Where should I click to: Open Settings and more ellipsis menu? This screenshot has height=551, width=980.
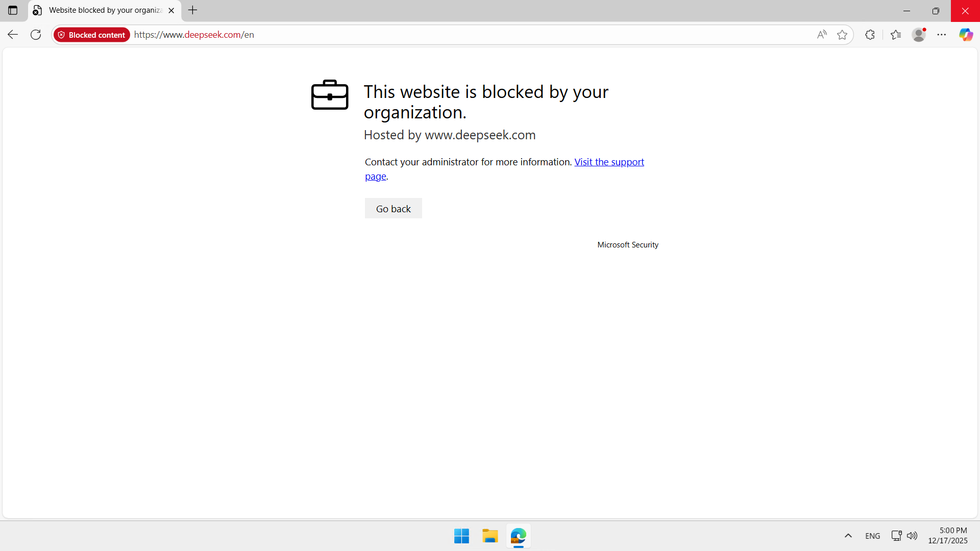(942, 35)
